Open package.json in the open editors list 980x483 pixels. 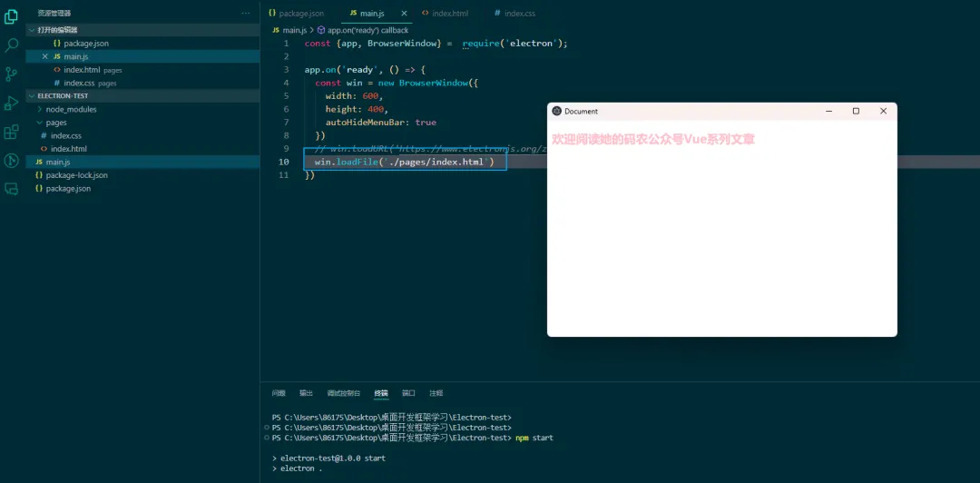tap(142, 44)
